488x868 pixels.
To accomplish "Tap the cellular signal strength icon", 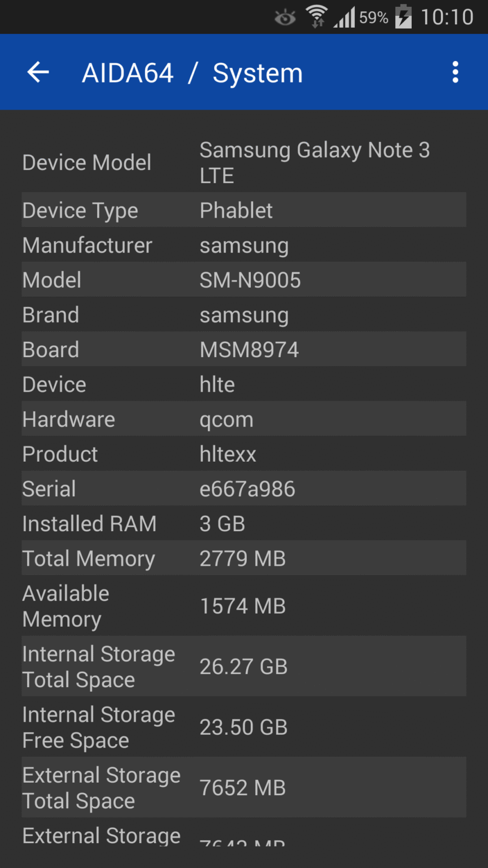I will [345, 17].
